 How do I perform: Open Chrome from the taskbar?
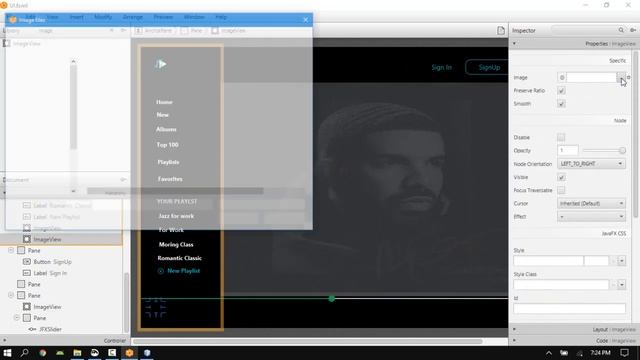pos(42,353)
